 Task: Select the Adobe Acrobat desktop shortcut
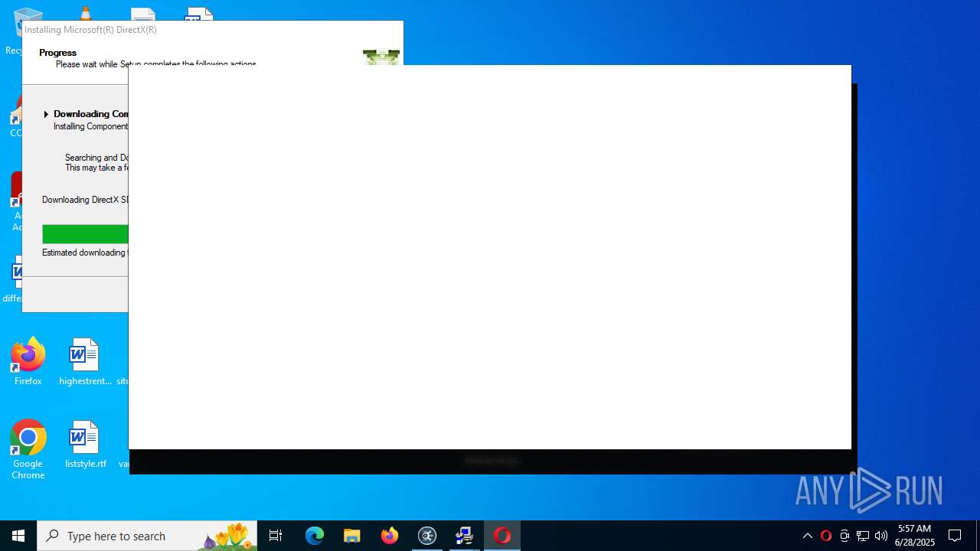15,201
